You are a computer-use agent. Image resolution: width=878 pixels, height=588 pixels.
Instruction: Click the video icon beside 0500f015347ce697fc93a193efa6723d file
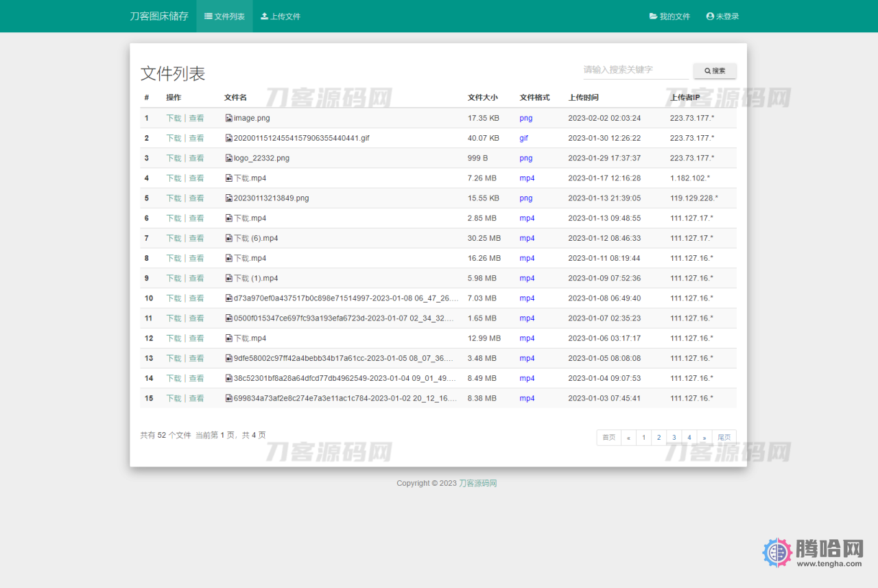click(229, 318)
